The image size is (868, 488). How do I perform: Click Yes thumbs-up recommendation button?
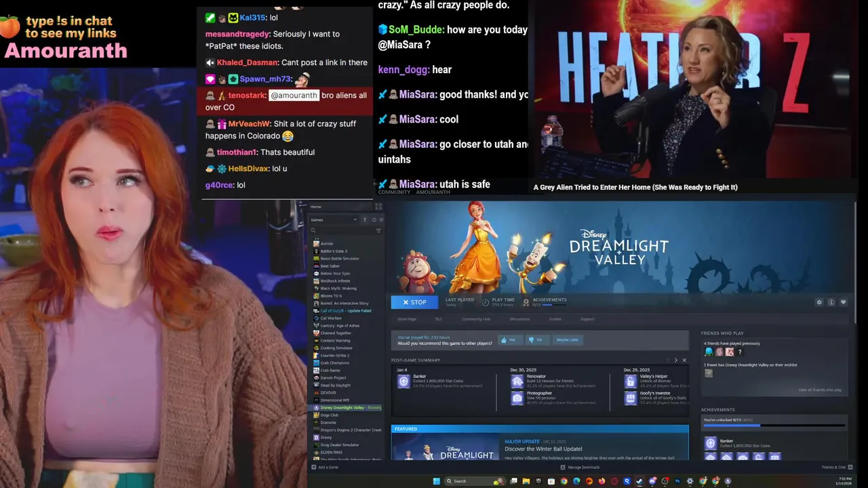(x=511, y=340)
